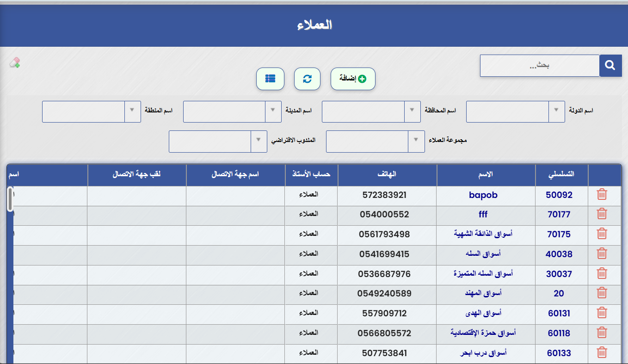Delete customer with serial 40038
Screen dimensions: 628x364
(602, 253)
